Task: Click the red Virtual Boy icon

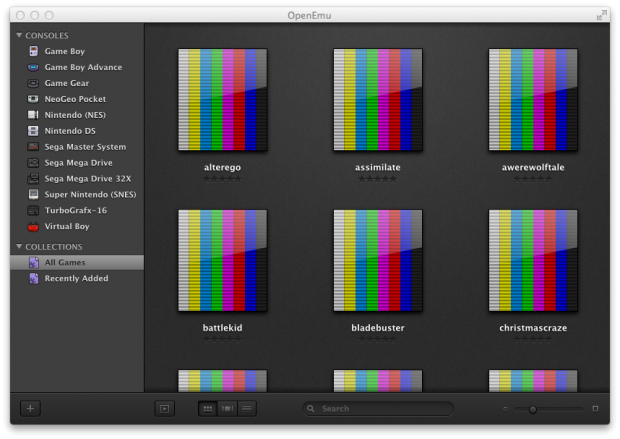Action: (x=33, y=226)
